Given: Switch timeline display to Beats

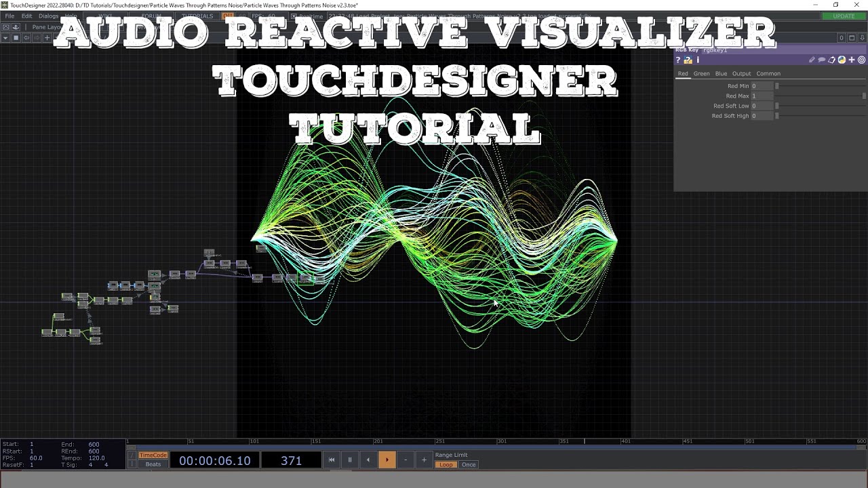Looking at the screenshot, I should pyautogui.click(x=153, y=464).
